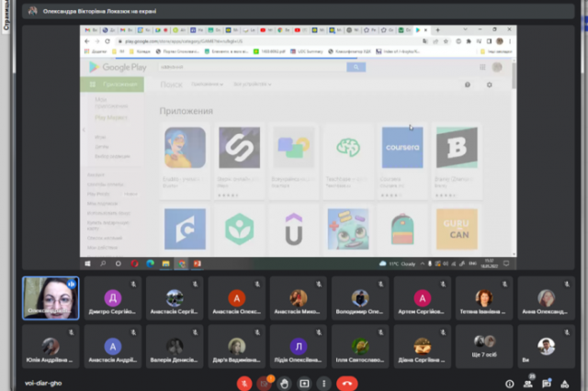Show the participants list icon

tap(528, 384)
